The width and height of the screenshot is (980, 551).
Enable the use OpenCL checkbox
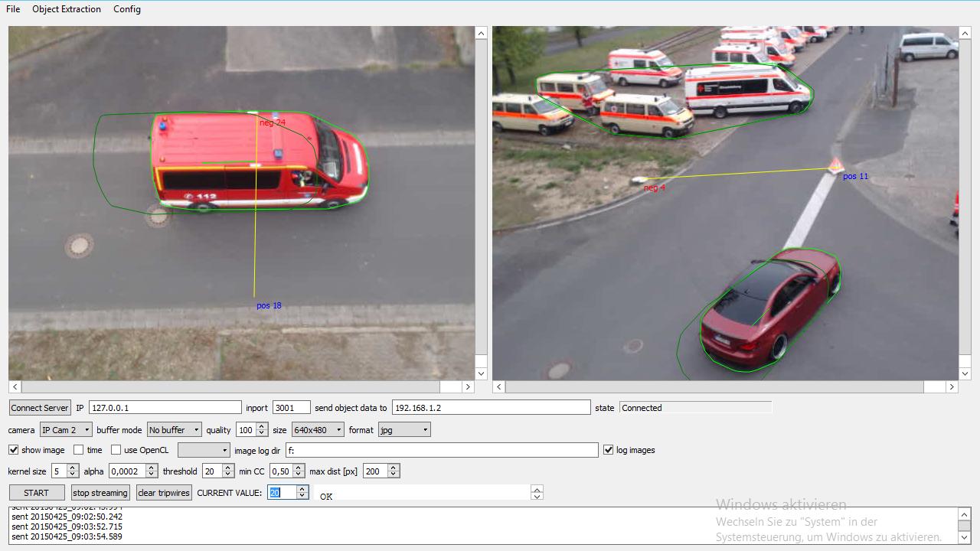point(116,450)
